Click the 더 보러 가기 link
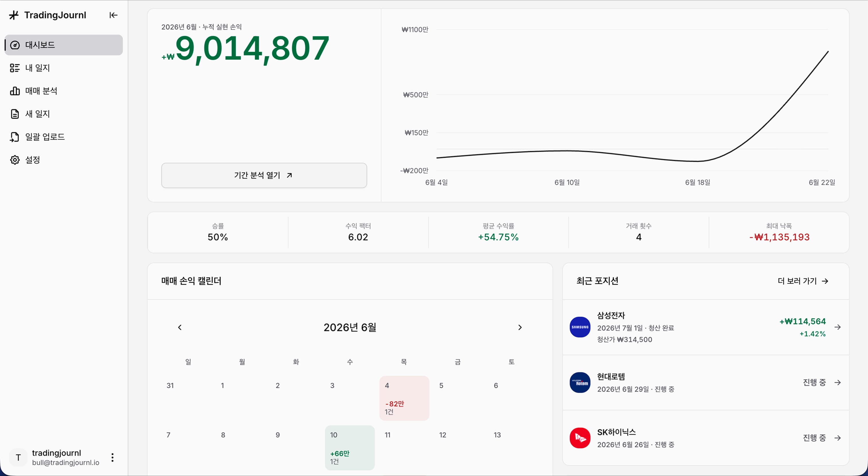 coord(803,281)
